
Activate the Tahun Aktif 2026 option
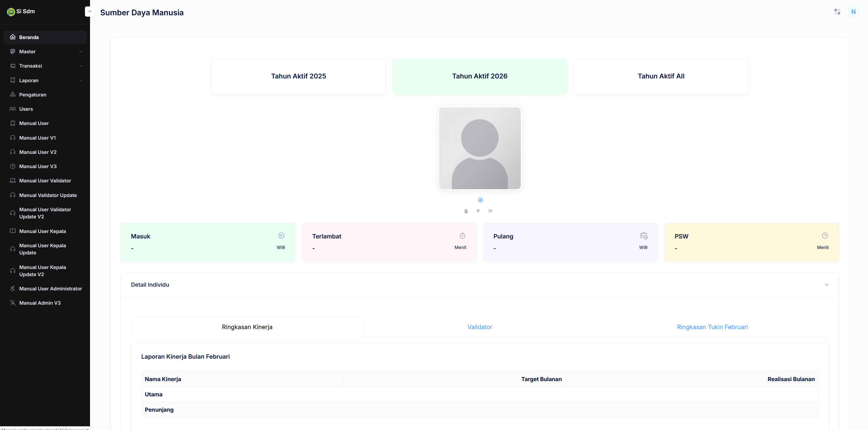(x=479, y=76)
